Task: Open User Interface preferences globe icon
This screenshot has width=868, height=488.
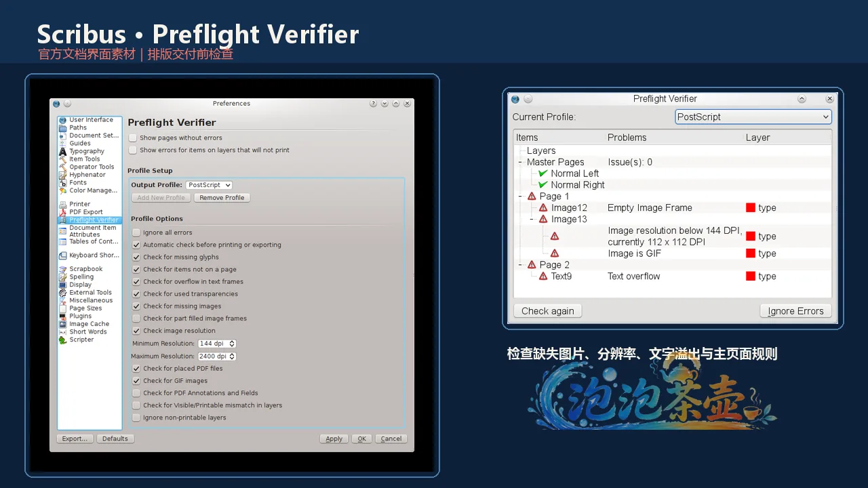Action: tap(63, 120)
